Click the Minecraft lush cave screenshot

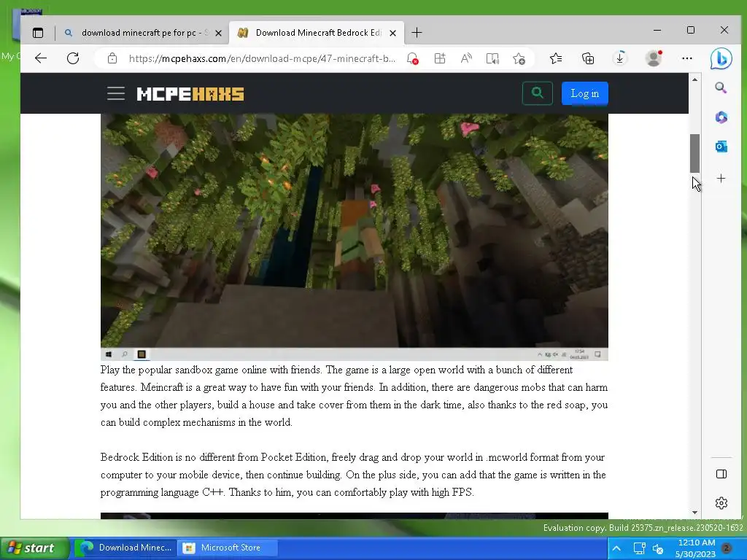point(354,237)
